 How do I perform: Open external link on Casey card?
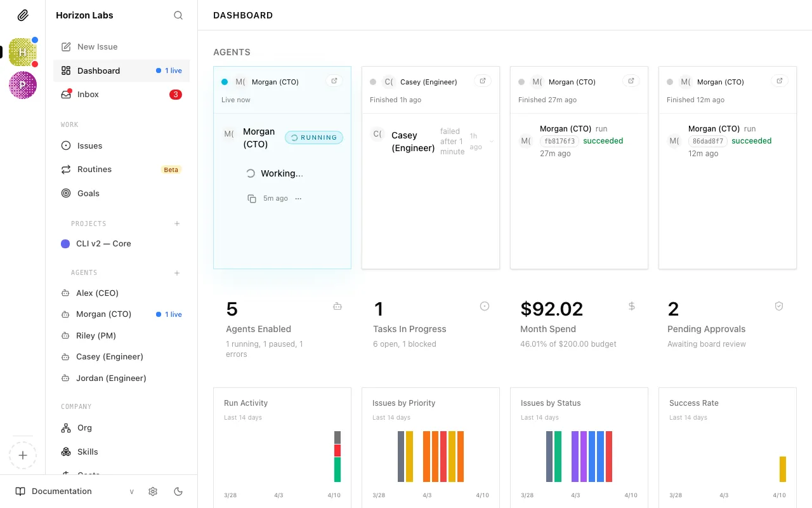[483, 81]
